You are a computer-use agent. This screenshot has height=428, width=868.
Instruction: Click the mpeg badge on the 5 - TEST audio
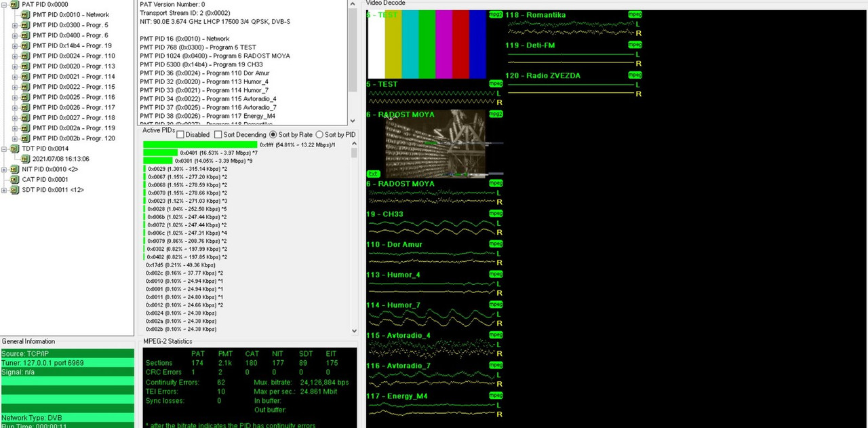tap(496, 83)
